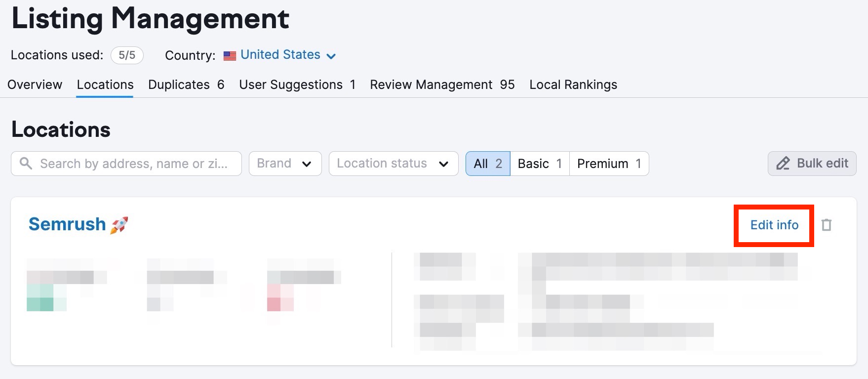Click the Listing Management title
Viewport: 868px width, 379px height.
150,19
